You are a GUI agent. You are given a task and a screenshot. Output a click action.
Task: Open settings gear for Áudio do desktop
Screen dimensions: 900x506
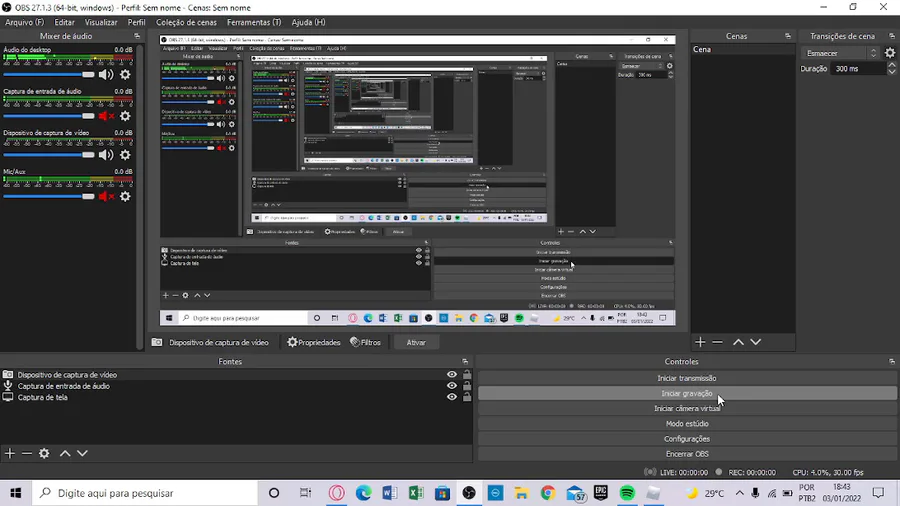[125, 75]
